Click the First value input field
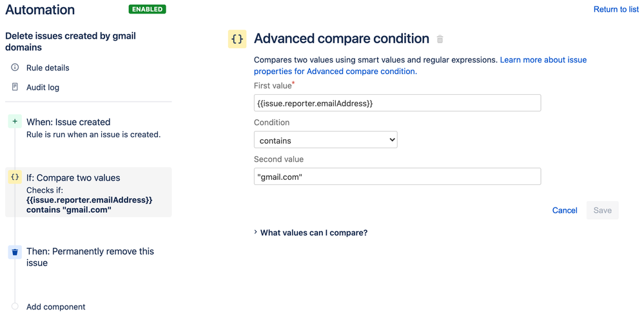 pos(397,103)
